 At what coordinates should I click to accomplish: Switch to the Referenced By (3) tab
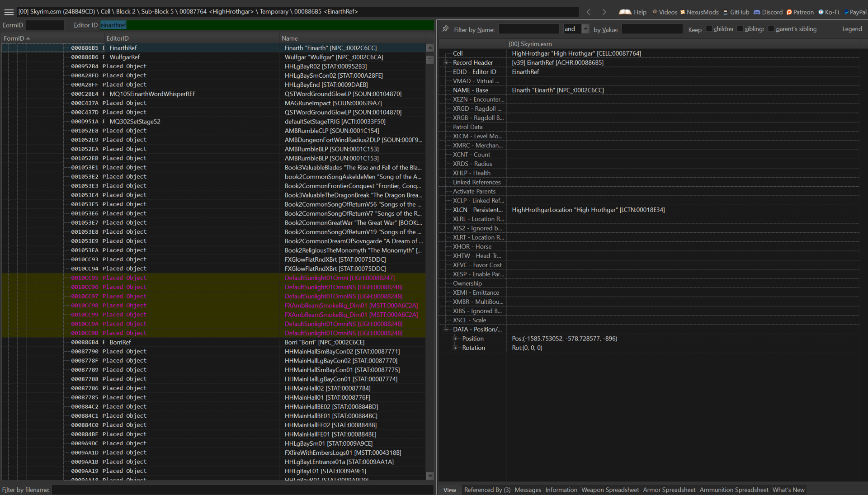(x=487, y=490)
